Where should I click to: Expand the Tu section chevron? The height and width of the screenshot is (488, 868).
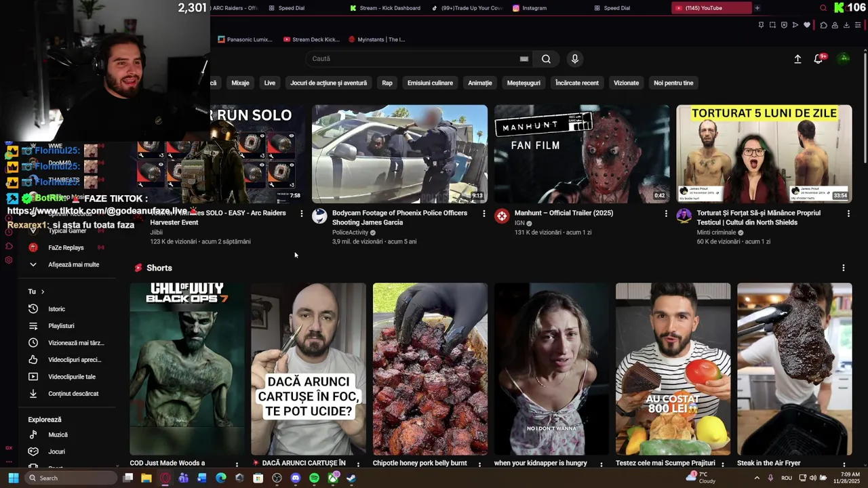(x=43, y=291)
